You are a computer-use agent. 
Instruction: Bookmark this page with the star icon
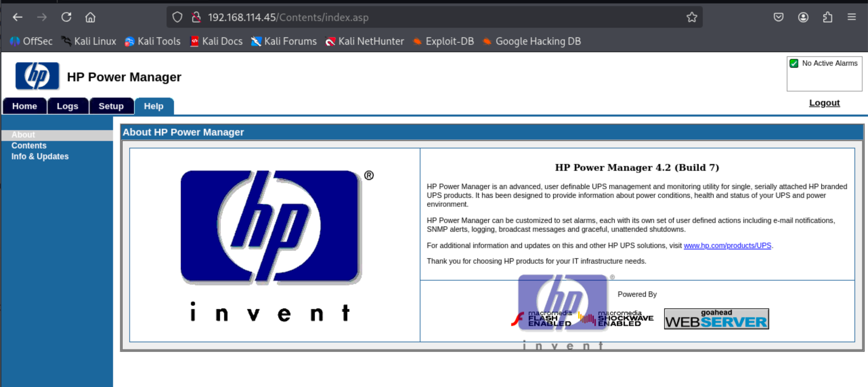point(692,17)
